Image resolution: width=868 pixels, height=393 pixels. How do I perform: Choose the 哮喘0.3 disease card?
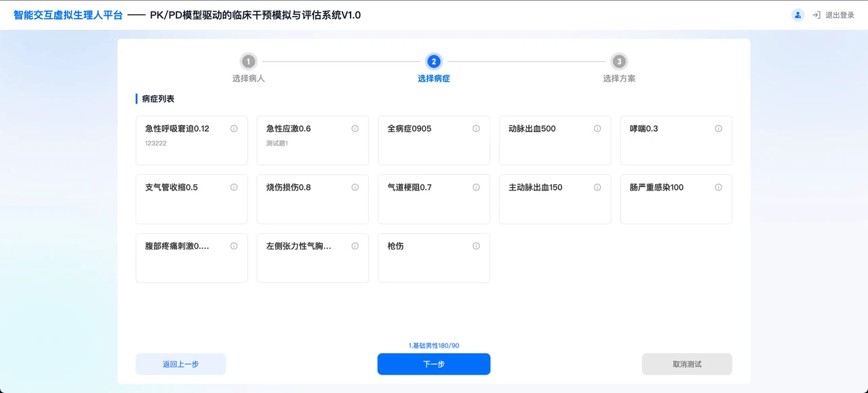[x=676, y=140]
